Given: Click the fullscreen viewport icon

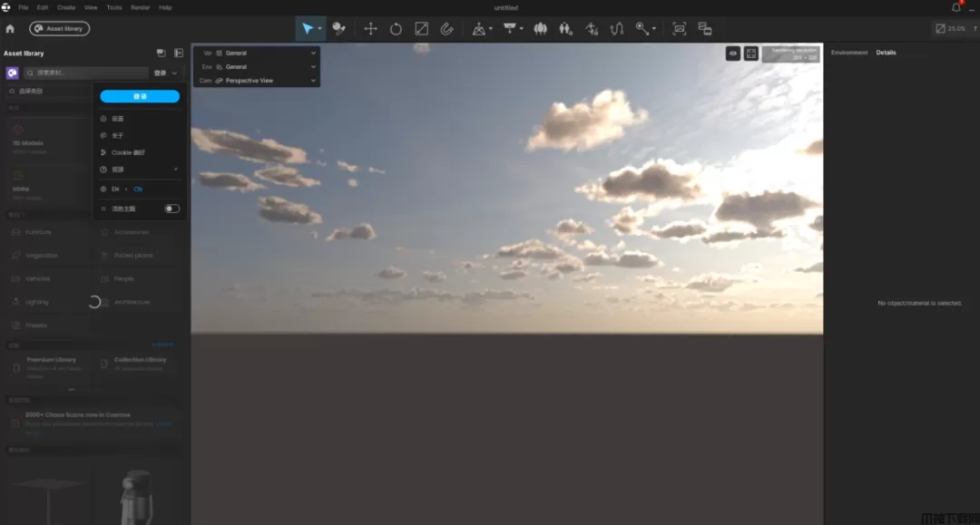Looking at the screenshot, I should click(x=751, y=53).
